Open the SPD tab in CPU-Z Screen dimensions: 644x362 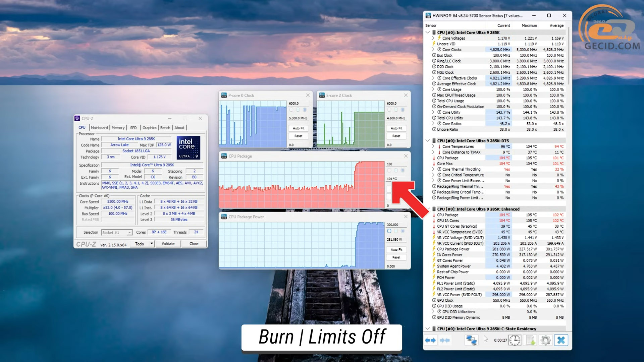(x=133, y=128)
